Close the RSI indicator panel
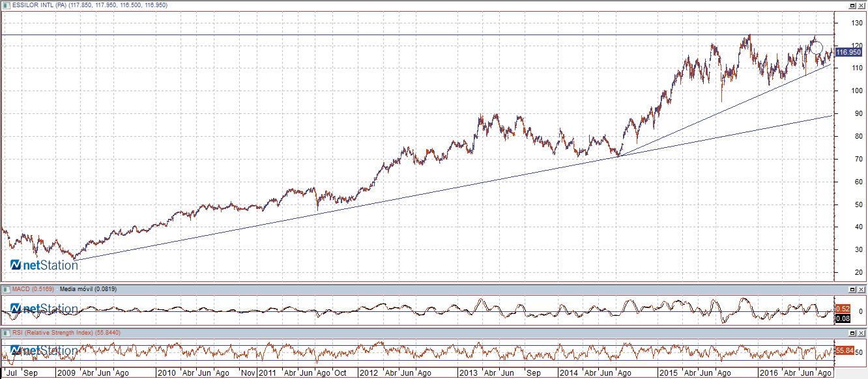 [861, 333]
